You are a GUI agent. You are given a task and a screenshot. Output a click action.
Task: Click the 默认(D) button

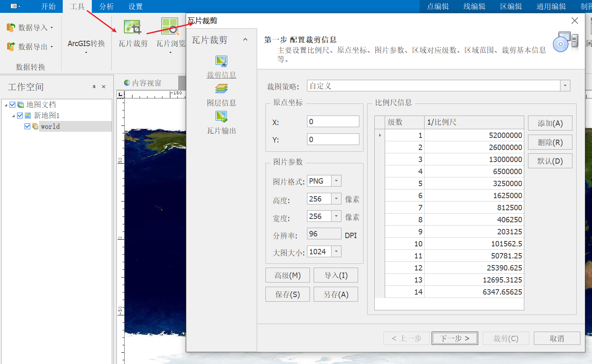tap(550, 161)
